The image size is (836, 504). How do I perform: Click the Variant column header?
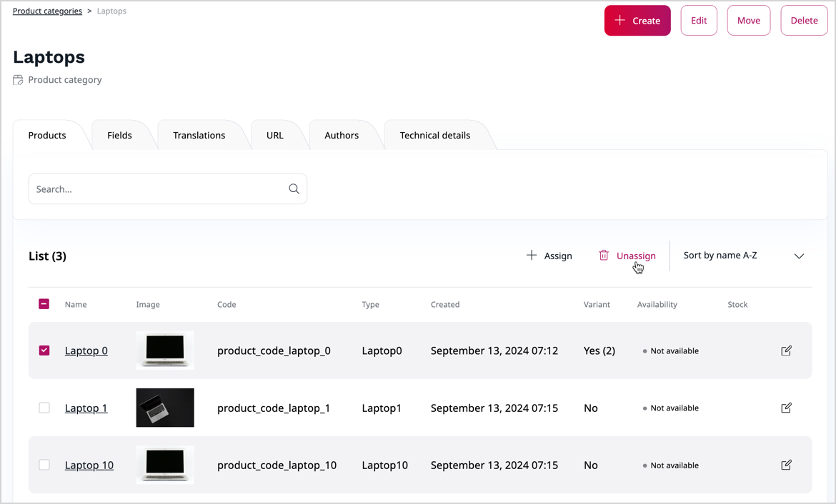pyautogui.click(x=597, y=304)
